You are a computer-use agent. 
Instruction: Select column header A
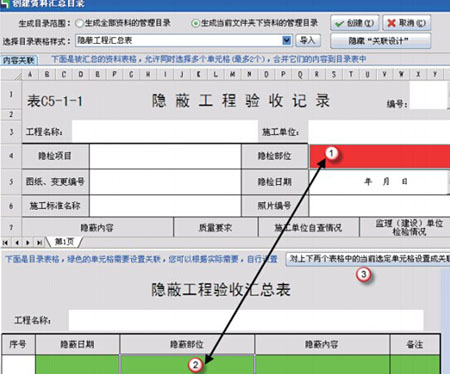[30, 74]
